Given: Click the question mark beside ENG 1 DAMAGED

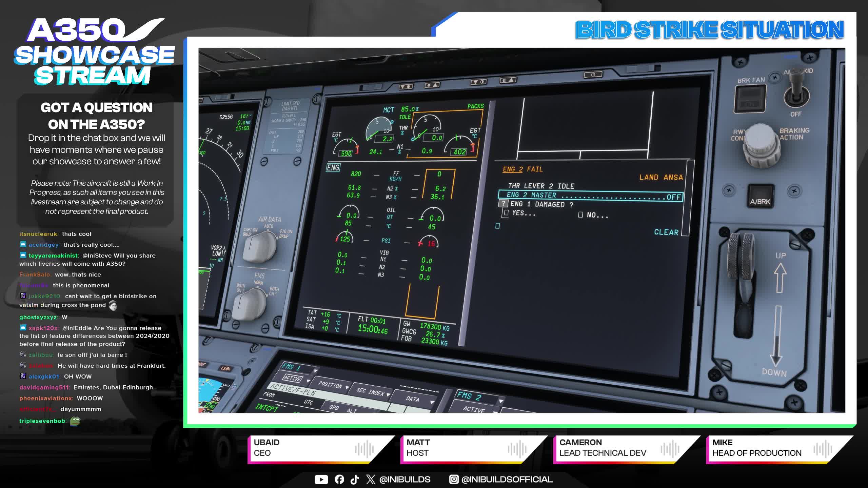Looking at the screenshot, I should click(x=503, y=204).
